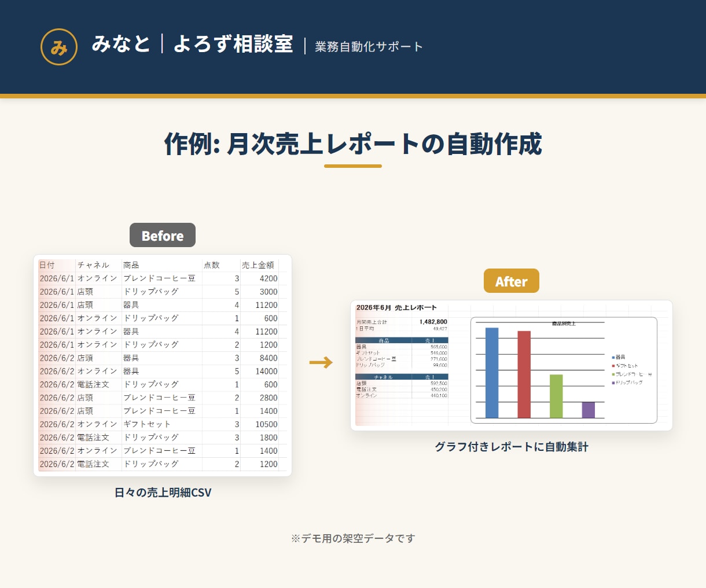This screenshot has height=588, width=706.
Task: Click the グラフ付きレポートに自動集計 caption
Action: (x=512, y=447)
